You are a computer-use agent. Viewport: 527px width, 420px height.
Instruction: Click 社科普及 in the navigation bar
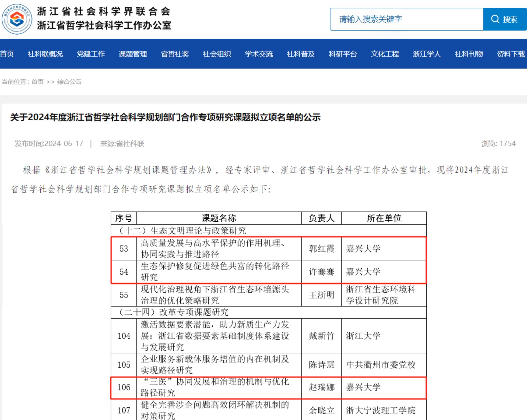[301, 54]
